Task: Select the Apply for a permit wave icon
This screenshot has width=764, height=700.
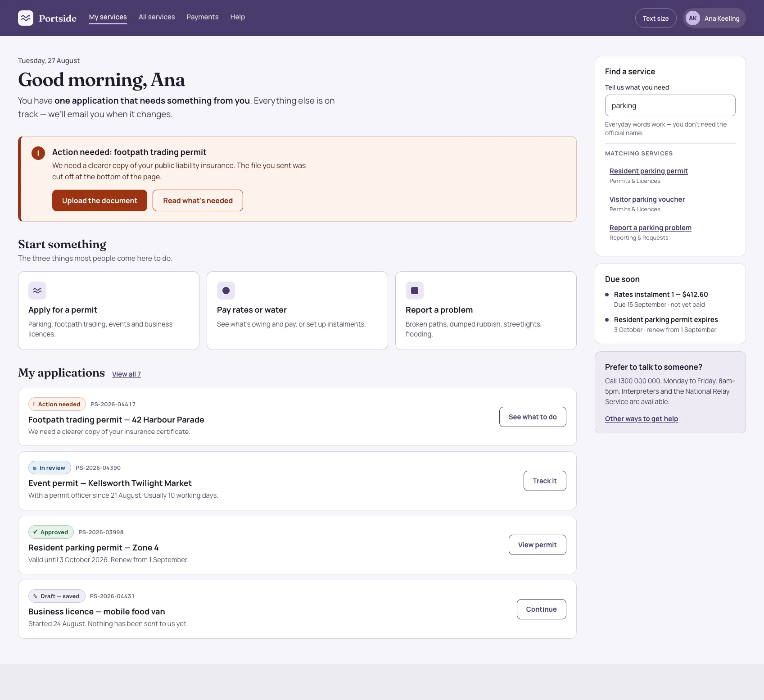Action: point(37,291)
